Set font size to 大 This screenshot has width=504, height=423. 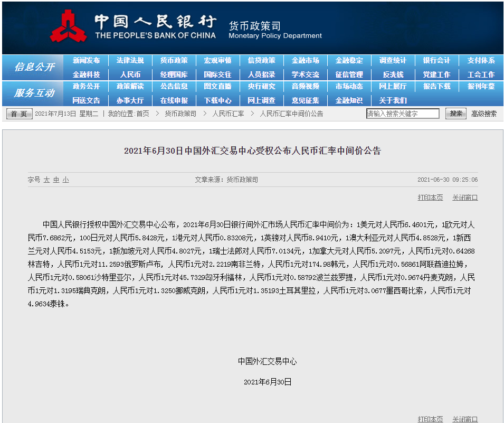pos(46,180)
